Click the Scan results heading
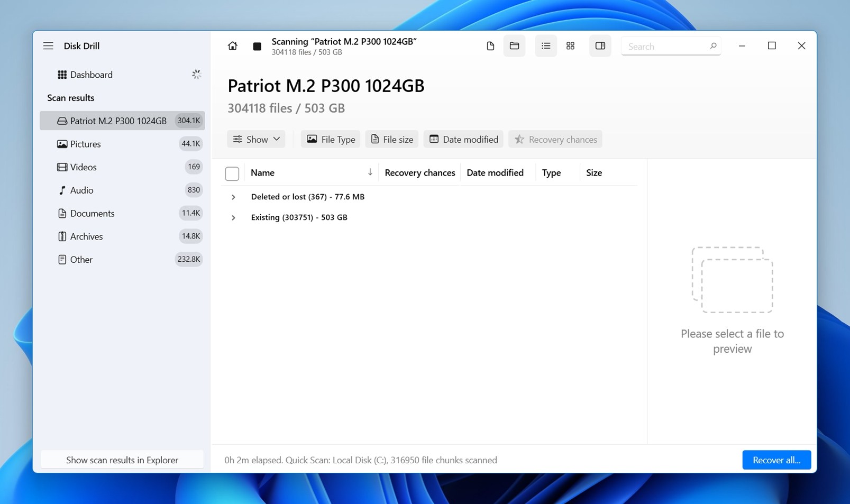This screenshot has height=504, width=850. 71,98
